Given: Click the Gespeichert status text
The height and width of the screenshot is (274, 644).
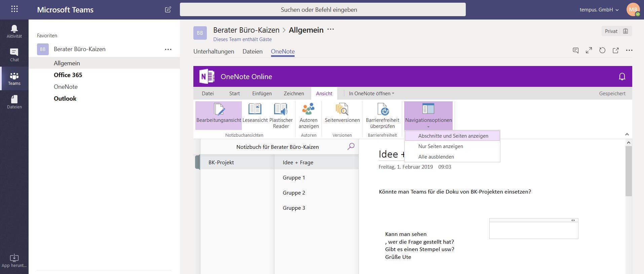Looking at the screenshot, I should click(x=612, y=94).
